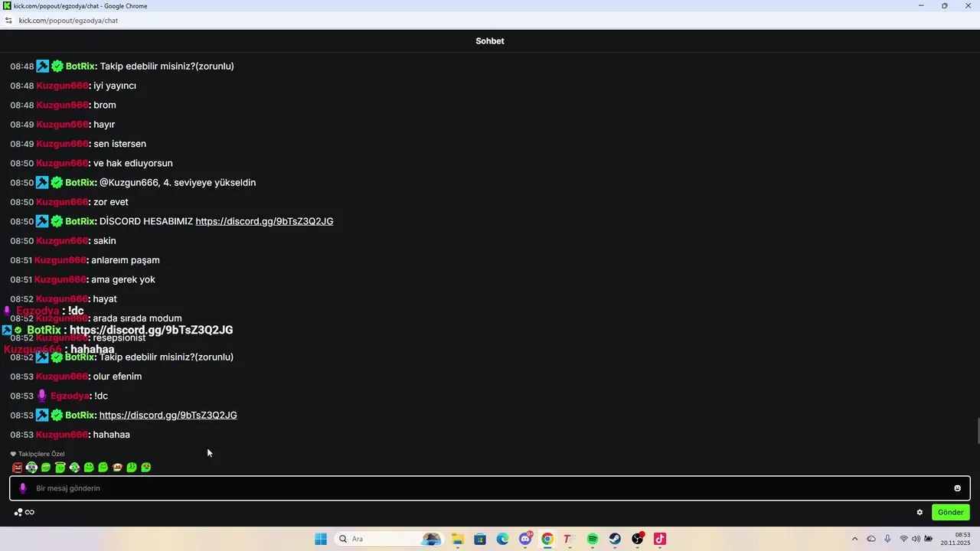Click the chat scrollbar thumb

pyautogui.click(x=977, y=431)
